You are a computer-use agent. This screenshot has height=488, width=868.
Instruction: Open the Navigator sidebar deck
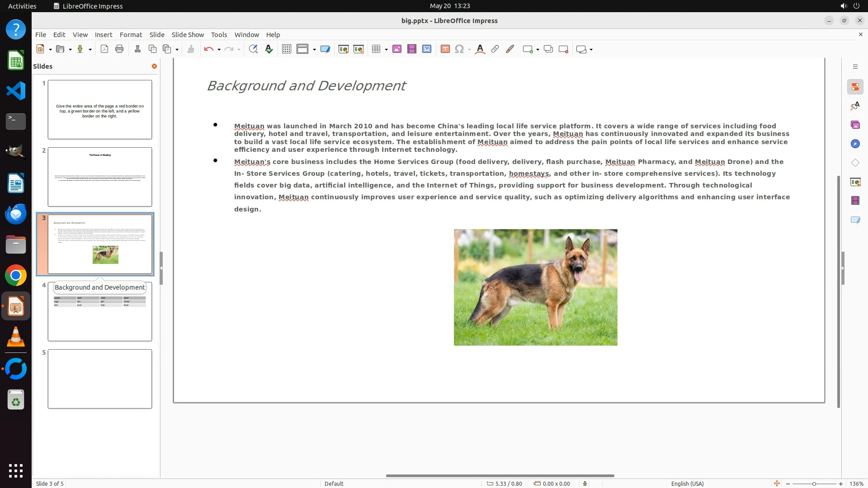855,144
